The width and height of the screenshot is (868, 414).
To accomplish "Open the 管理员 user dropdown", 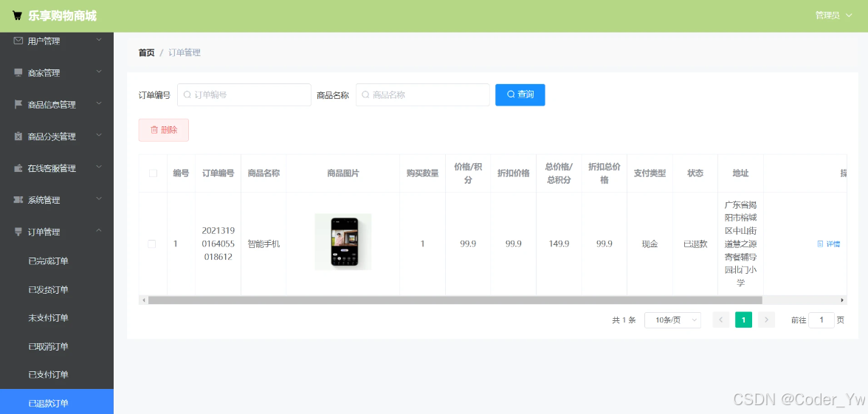I will (x=834, y=15).
